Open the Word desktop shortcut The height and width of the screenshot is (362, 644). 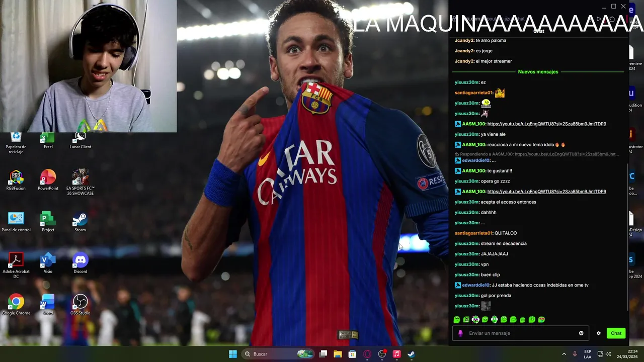click(x=48, y=305)
